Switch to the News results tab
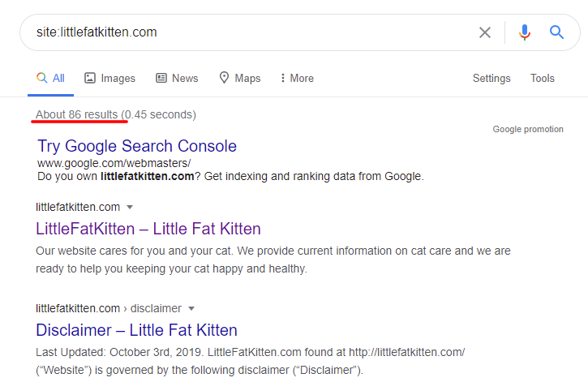The image size is (588, 382). [x=184, y=79]
